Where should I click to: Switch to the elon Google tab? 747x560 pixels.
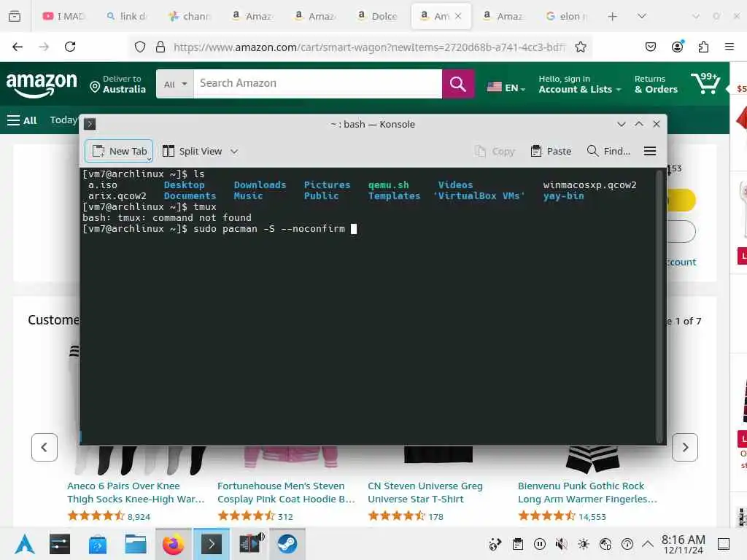(566, 16)
